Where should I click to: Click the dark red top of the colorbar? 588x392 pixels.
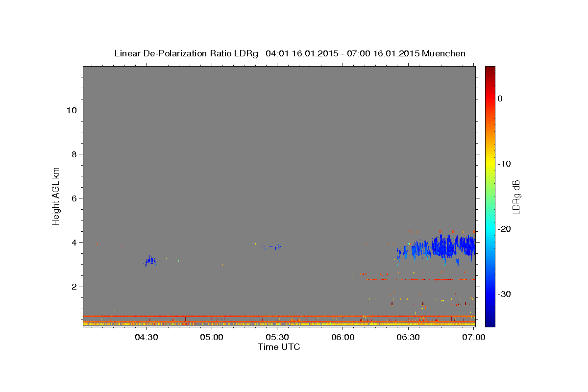pos(490,70)
